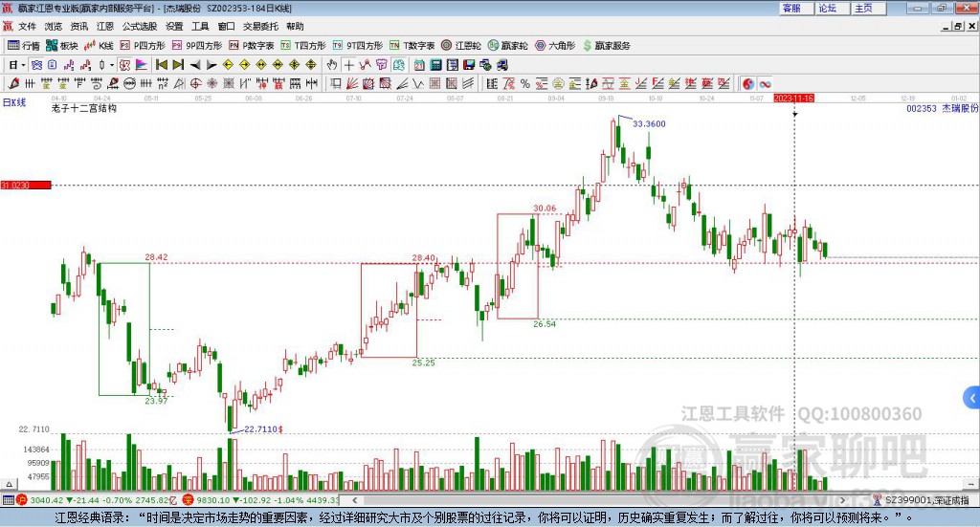980x527 pixels.
Task: Click the red 31.0230 price label
Action: (26, 185)
